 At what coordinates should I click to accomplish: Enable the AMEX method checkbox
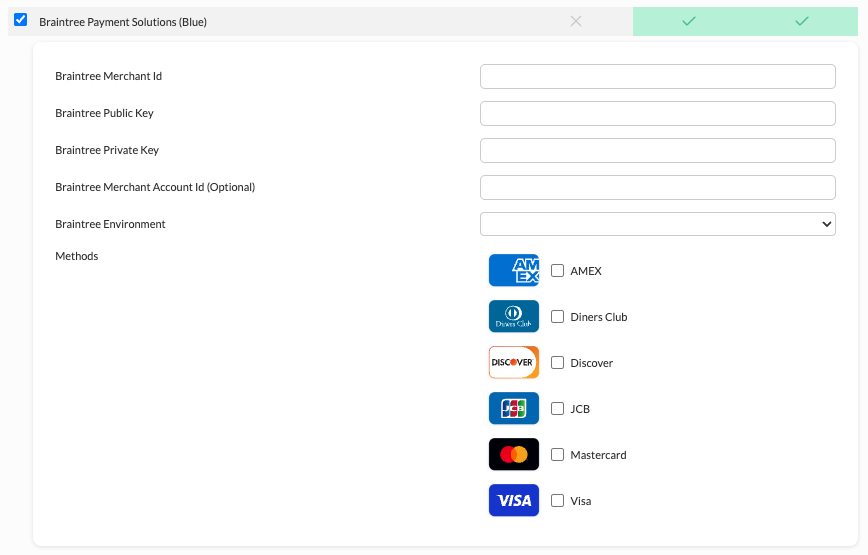pyautogui.click(x=557, y=271)
